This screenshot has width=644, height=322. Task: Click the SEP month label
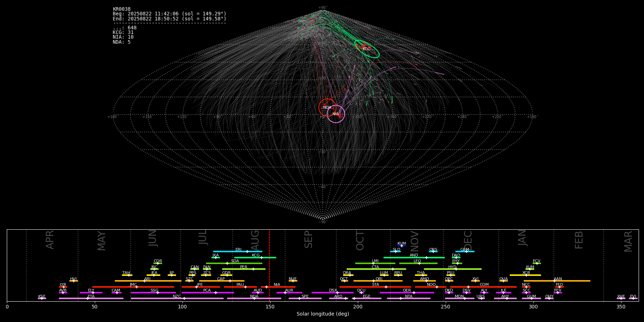pyautogui.click(x=308, y=239)
